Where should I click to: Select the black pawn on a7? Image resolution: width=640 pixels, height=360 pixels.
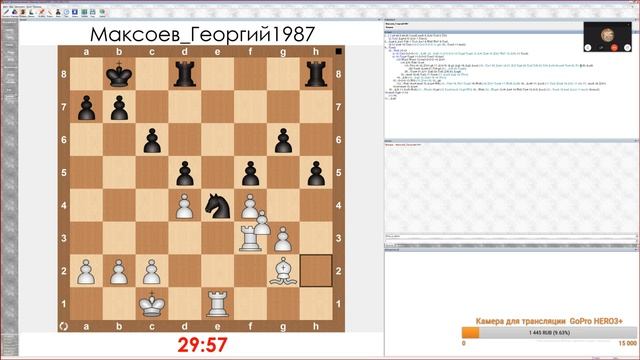pos(86,107)
